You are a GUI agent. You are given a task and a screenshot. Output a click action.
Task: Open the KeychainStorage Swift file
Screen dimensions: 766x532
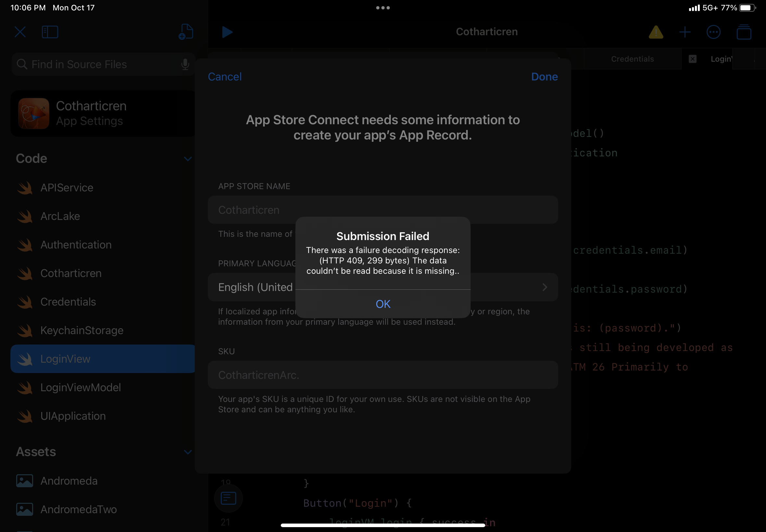coord(103,330)
